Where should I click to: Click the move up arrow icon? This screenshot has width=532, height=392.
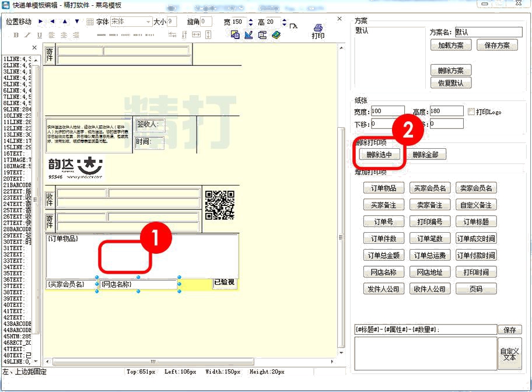pyautogui.click(x=65, y=22)
